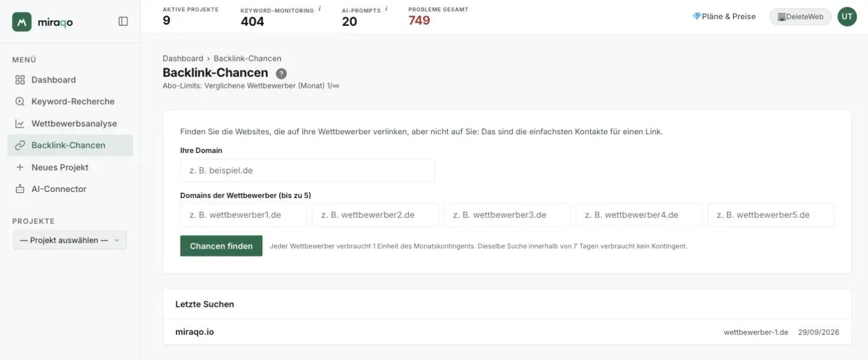Viewport: 868px width, 360px height.
Task: Click the Chancen finden button
Action: 221,246
